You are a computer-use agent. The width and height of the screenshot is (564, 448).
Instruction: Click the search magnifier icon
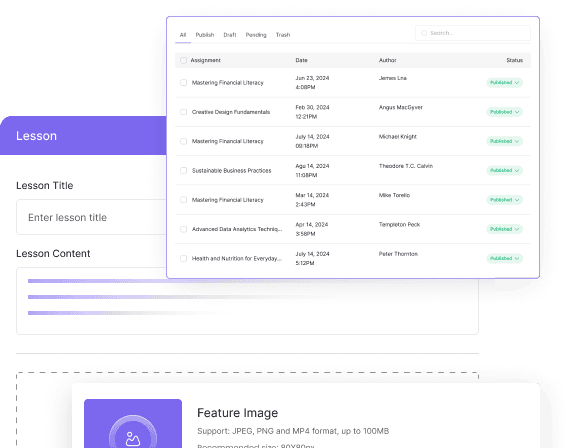click(424, 33)
